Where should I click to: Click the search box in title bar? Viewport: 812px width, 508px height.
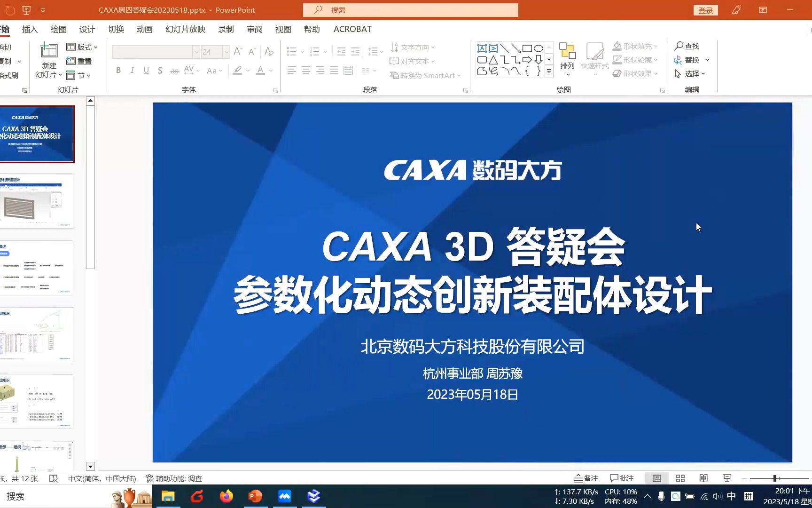tap(411, 10)
